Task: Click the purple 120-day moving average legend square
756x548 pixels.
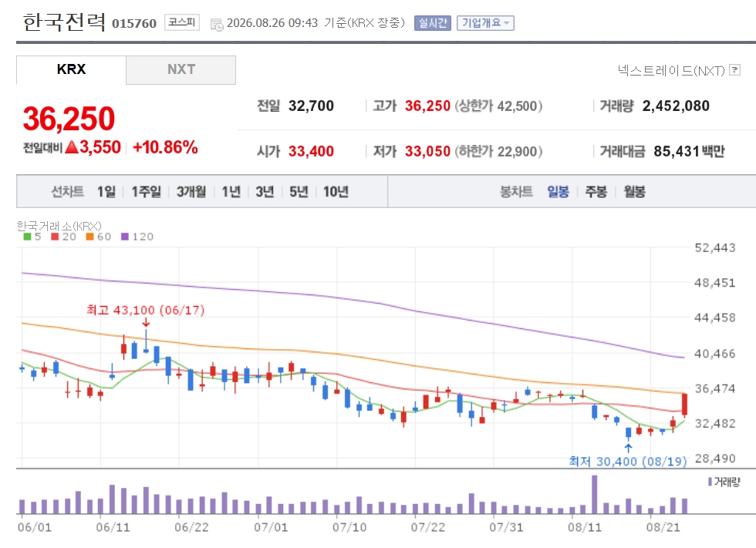Action: point(125,237)
